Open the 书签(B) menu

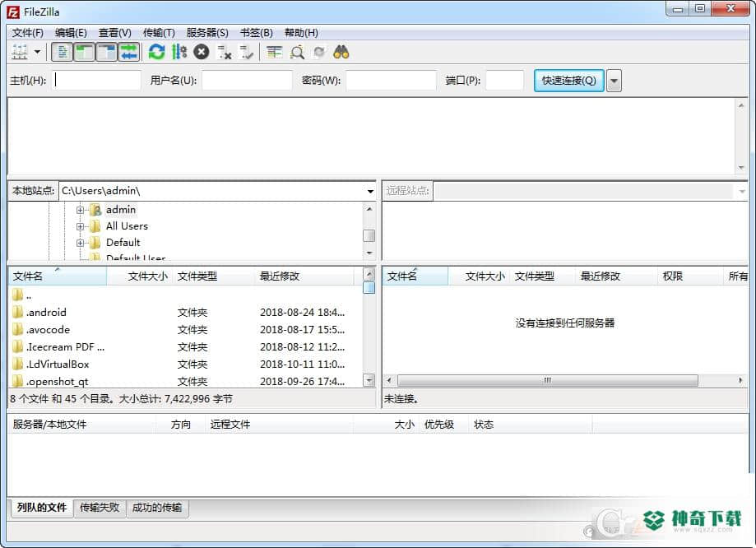point(256,33)
